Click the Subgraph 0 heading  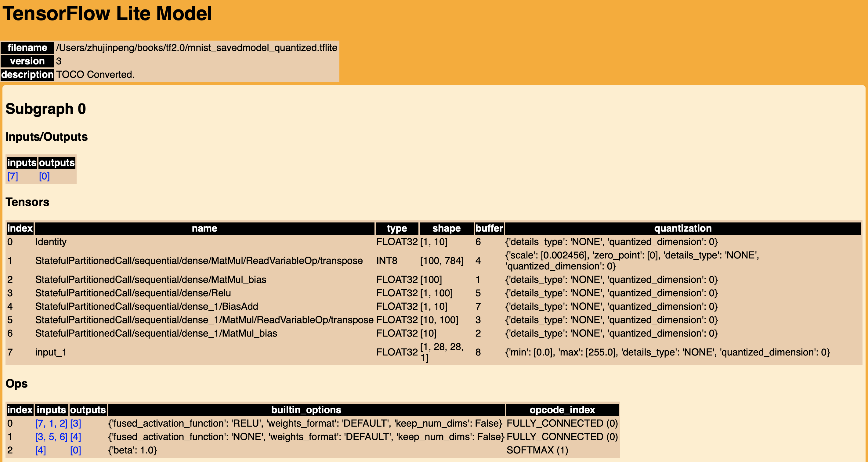(45, 109)
